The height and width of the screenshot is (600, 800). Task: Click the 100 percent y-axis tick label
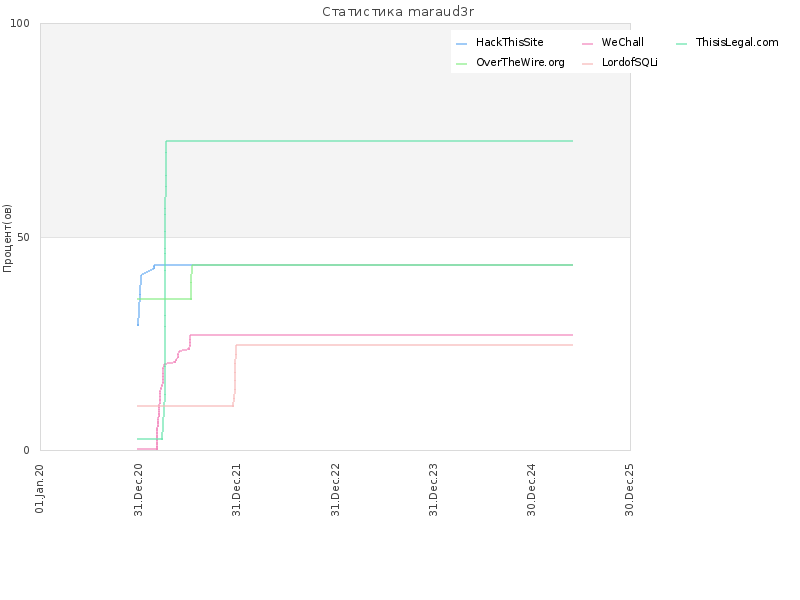[20, 23]
